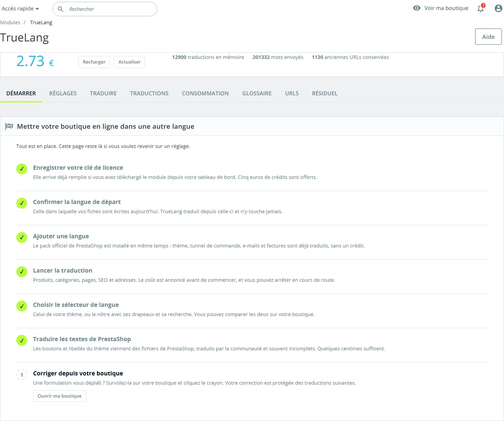Click the Choisir le sélecteur de langue heading
This screenshot has height=421, width=504.
pos(76,305)
